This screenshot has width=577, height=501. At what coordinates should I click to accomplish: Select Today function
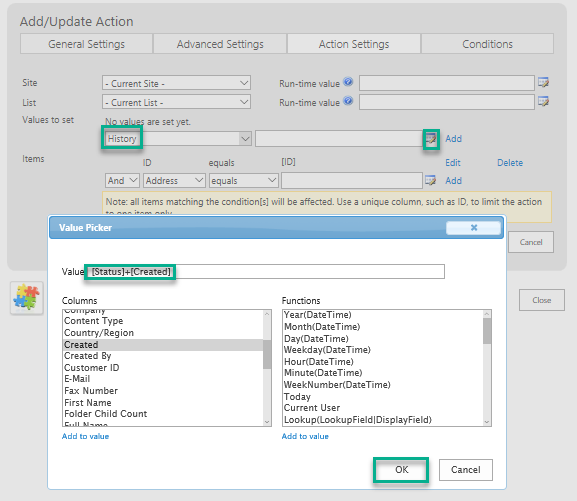tap(383, 397)
